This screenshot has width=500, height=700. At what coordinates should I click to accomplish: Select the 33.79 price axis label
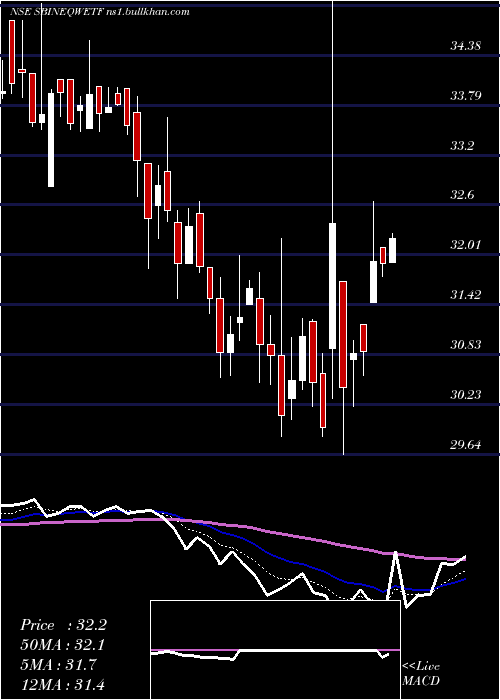pos(466,96)
